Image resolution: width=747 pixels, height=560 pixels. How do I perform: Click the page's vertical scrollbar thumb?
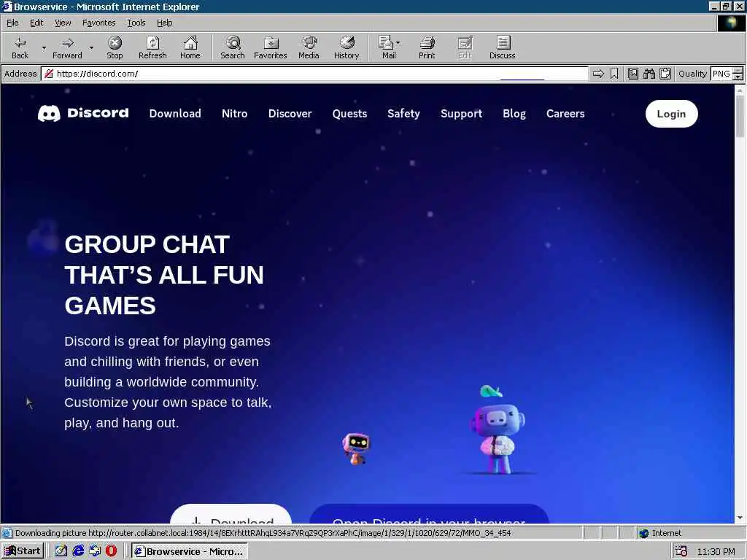(x=740, y=116)
